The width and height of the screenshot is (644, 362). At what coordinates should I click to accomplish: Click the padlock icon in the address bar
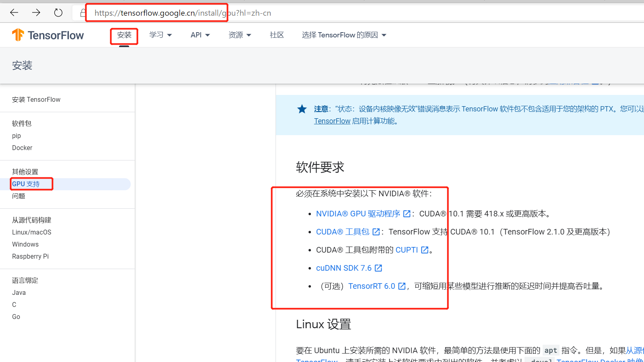tap(82, 12)
